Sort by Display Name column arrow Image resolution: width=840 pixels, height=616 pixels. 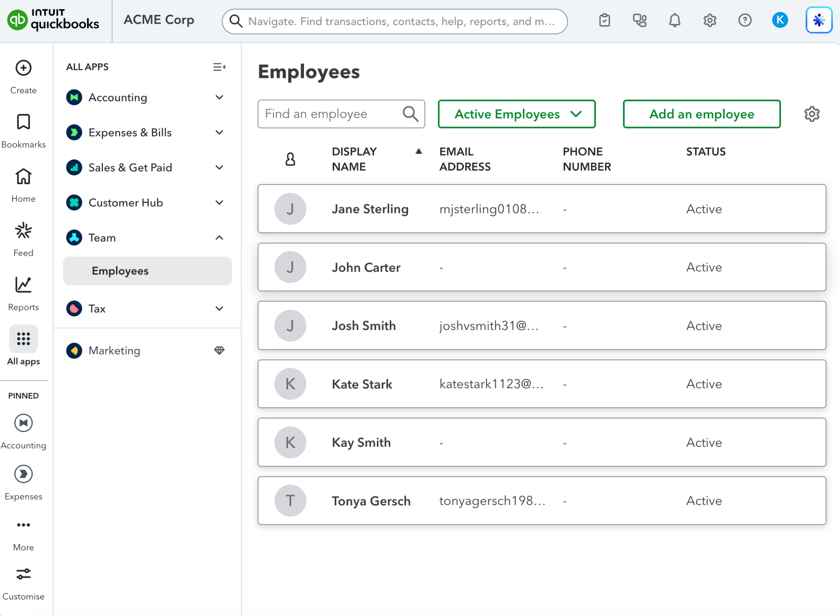point(418,152)
